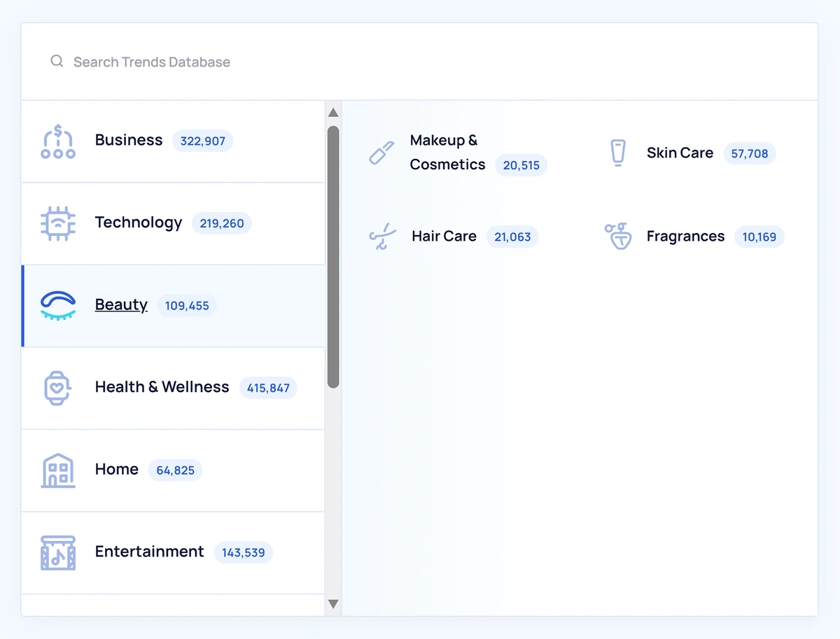Select the Entertainment category
The image size is (840, 639).
coord(173,552)
